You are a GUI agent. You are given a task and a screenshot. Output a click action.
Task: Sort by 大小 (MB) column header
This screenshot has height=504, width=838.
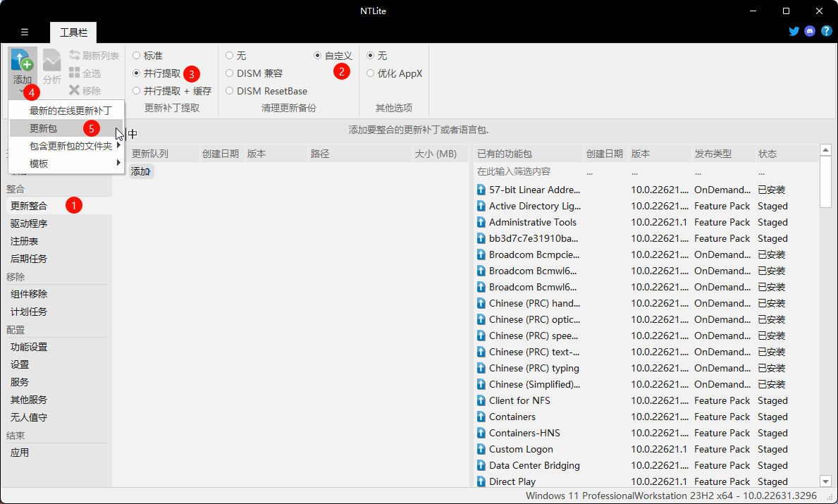pyautogui.click(x=439, y=154)
